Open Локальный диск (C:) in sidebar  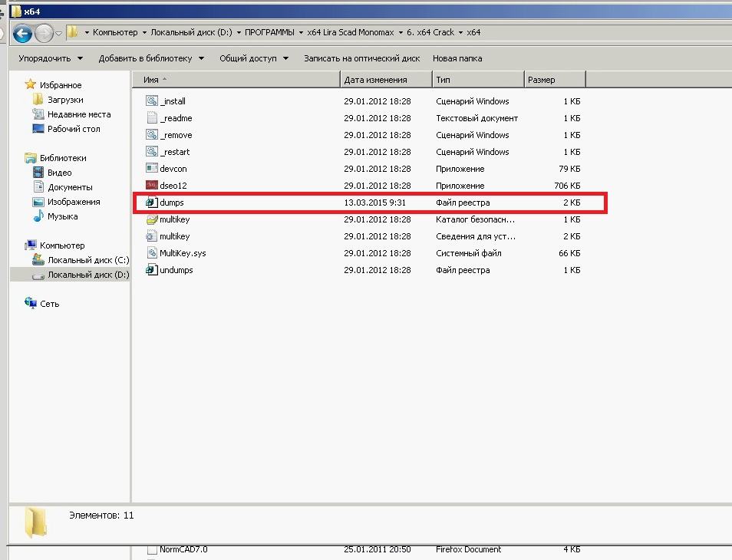[x=87, y=260]
